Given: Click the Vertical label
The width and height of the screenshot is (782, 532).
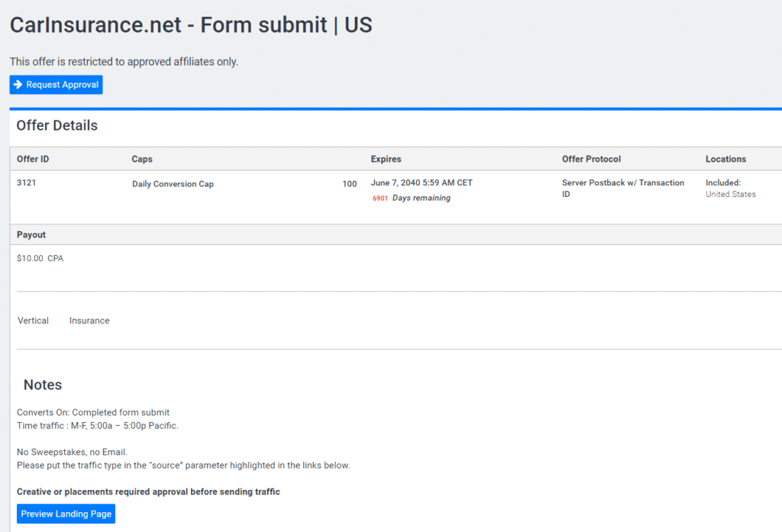Looking at the screenshot, I should click(x=33, y=321).
